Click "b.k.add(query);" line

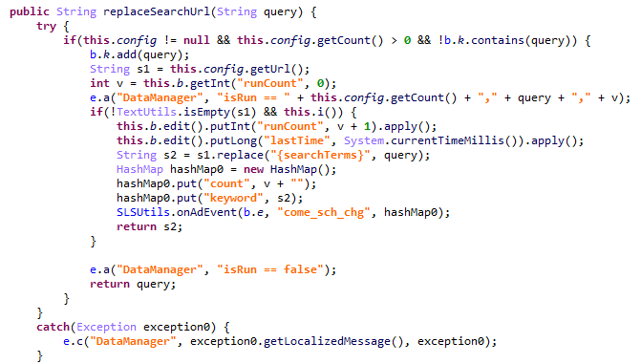click(x=139, y=54)
